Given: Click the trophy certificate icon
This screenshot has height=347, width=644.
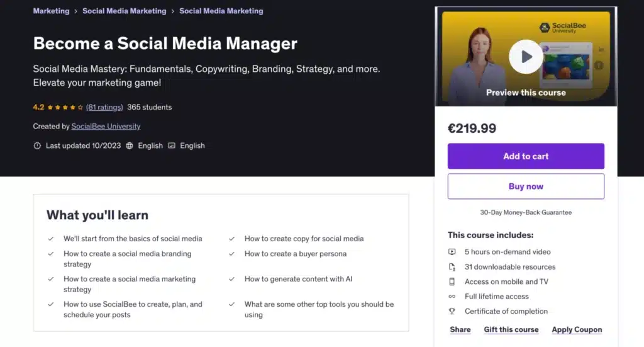Looking at the screenshot, I should (452, 311).
